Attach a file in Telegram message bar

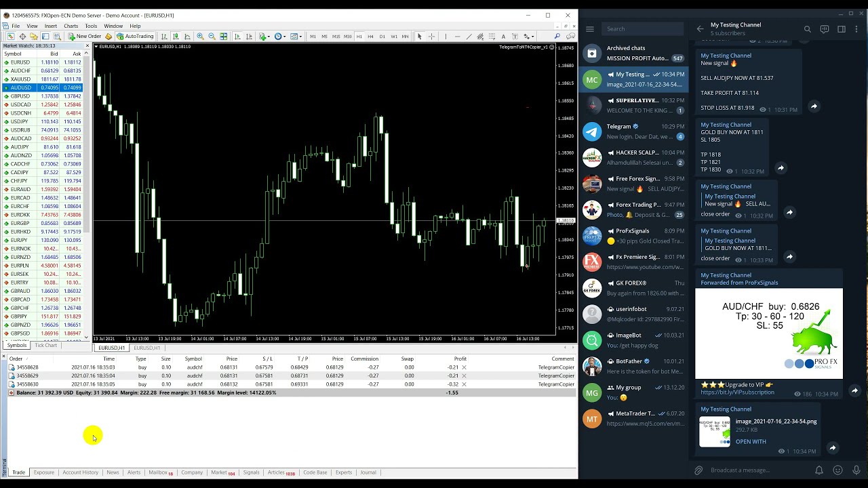click(698, 470)
